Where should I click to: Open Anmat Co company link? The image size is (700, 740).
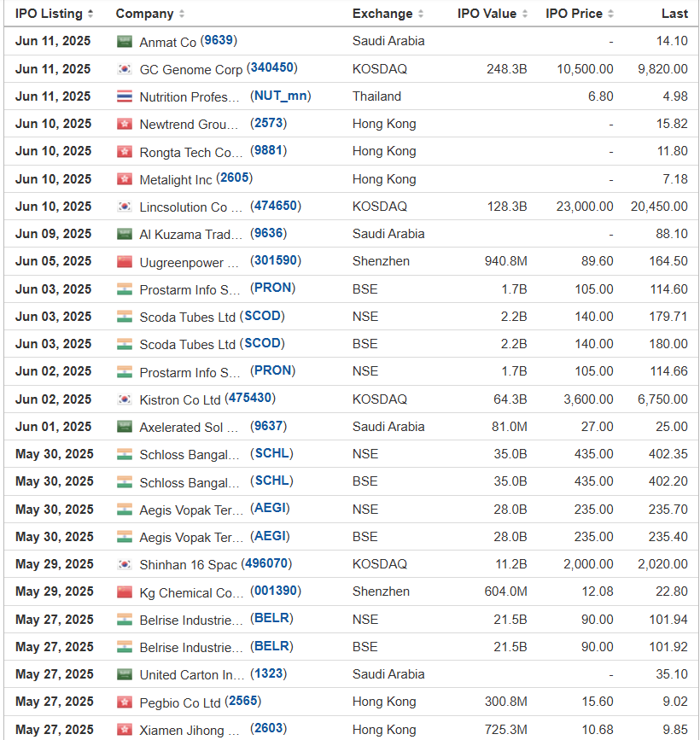pyautogui.click(x=167, y=42)
